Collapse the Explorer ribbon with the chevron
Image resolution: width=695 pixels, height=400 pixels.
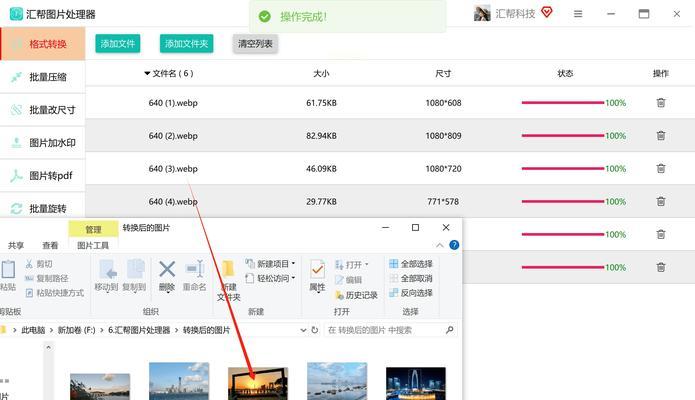439,245
